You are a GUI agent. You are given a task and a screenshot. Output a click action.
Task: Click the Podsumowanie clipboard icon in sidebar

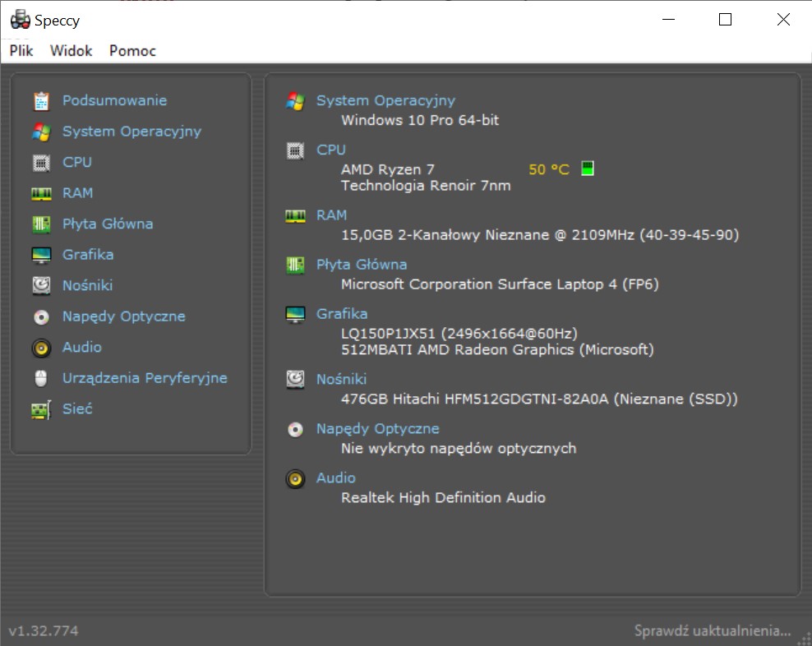[41, 100]
